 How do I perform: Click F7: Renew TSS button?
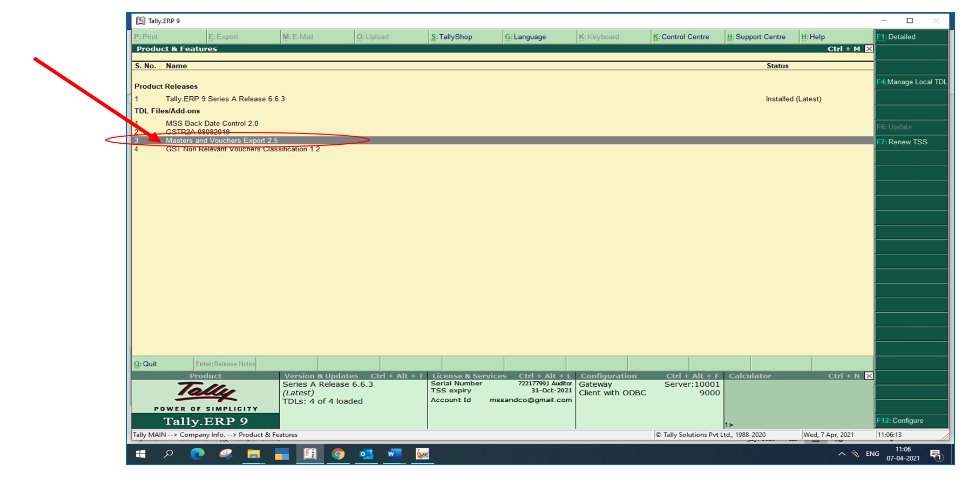click(912, 141)
